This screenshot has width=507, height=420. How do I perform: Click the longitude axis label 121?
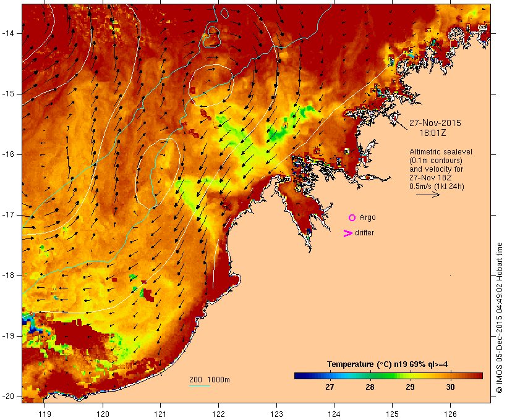(160, 414)
